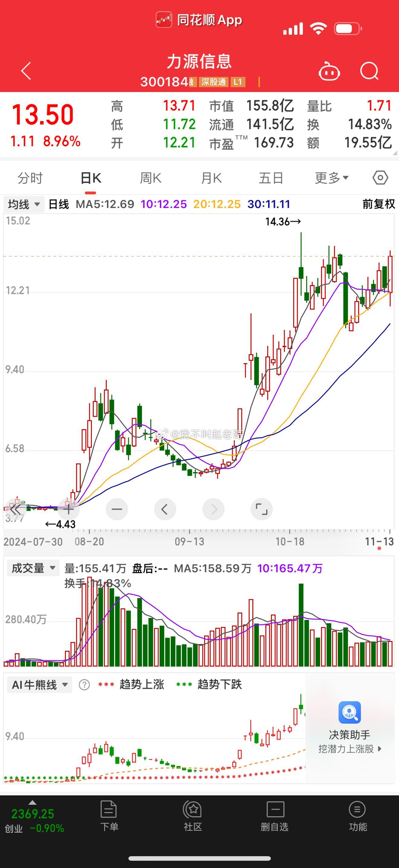Tap 深股通 badge

(x=214, y=82)
